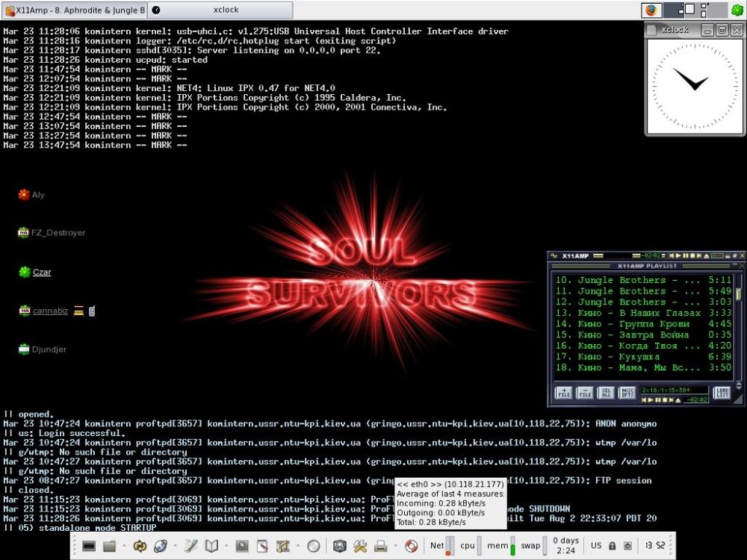Click the card icon next to cannabiz
Screen dimensions: 747x560
tap(78, 311)
